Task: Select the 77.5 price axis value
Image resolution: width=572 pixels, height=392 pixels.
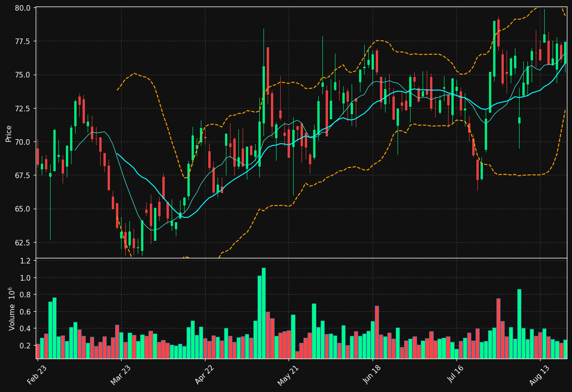Action: (x=22, y=41)
